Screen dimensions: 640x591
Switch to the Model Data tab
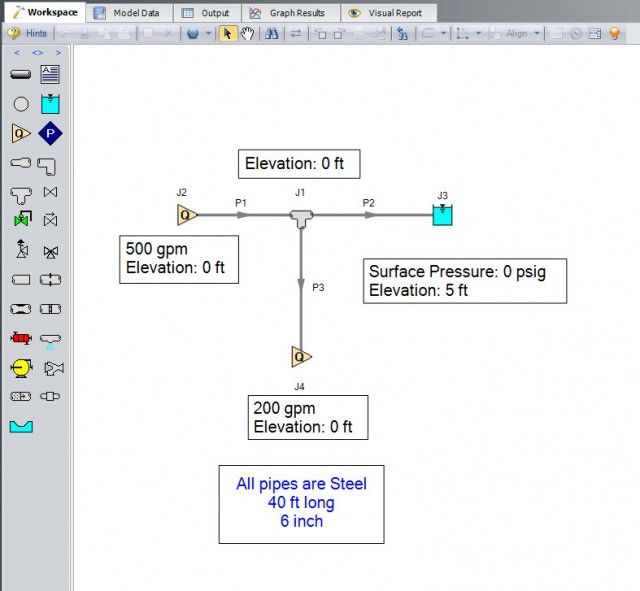tap(129, 13)
